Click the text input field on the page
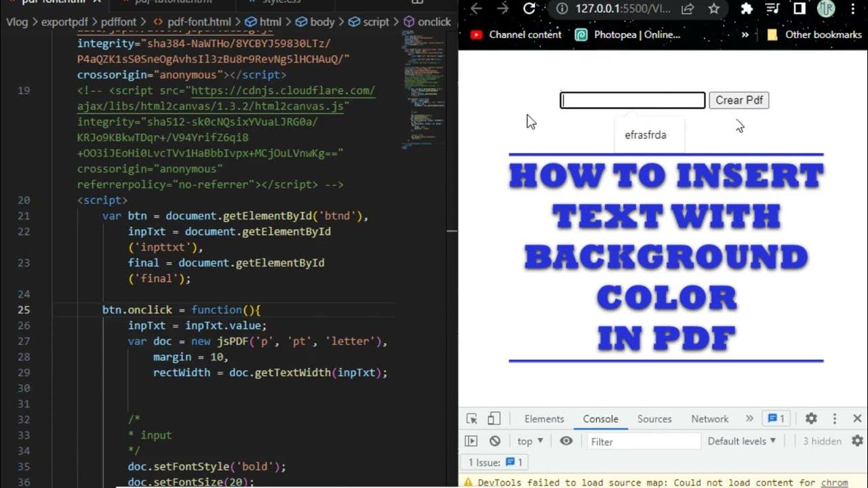Screen dimensions: 868x488 [633, 100]
